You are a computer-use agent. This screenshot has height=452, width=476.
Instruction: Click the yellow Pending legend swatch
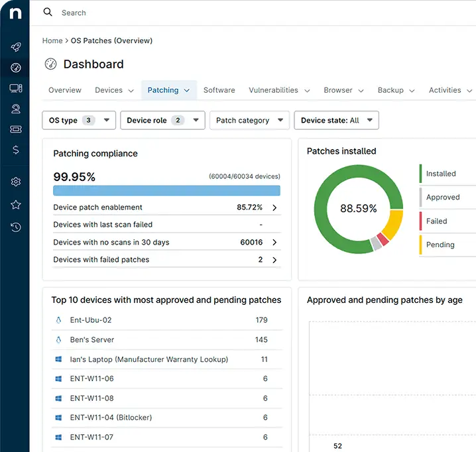[x=420, y=245]
